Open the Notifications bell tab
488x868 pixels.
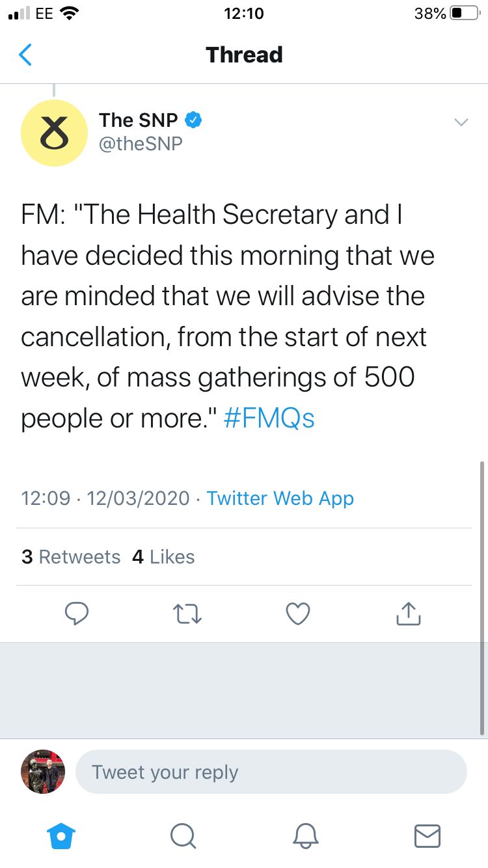(x=305, y=835)
